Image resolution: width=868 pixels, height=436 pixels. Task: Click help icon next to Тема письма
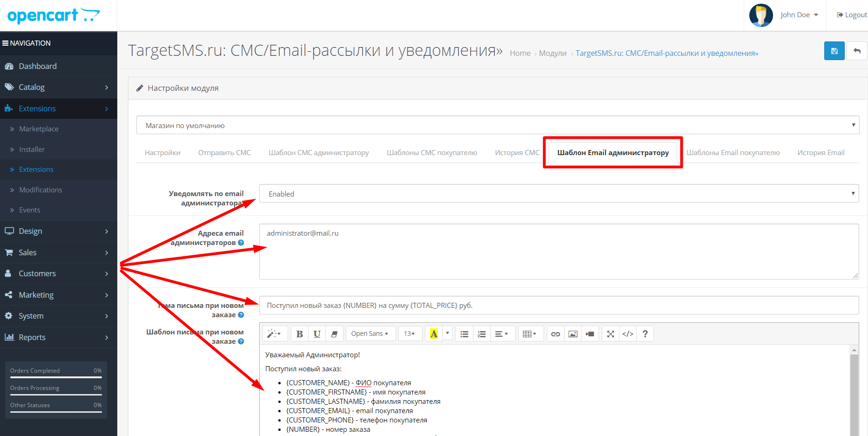pos(241,315)
